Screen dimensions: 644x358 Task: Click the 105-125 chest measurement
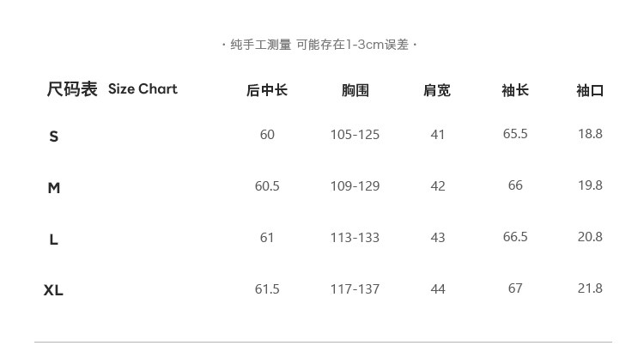[x=355, y=135]
